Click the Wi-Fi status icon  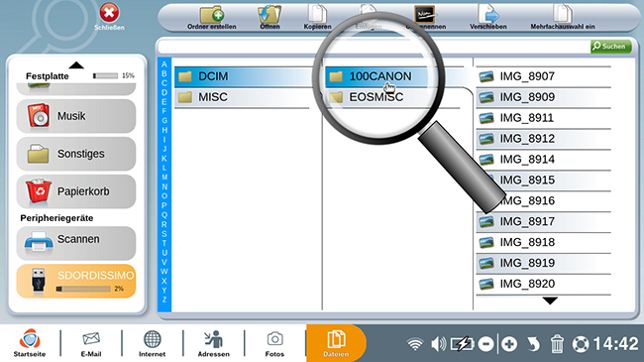[415, 344]
